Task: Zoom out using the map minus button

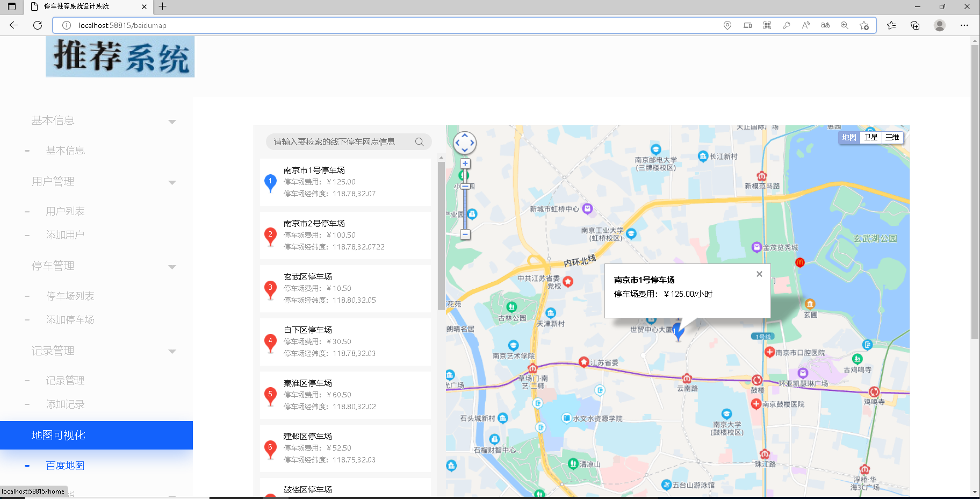Action: [x=465, y=234]
